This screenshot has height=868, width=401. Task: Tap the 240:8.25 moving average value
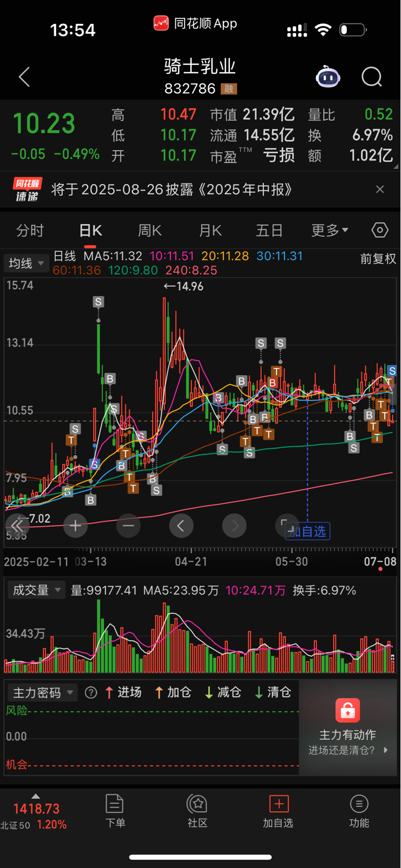[x=191, y=270]
